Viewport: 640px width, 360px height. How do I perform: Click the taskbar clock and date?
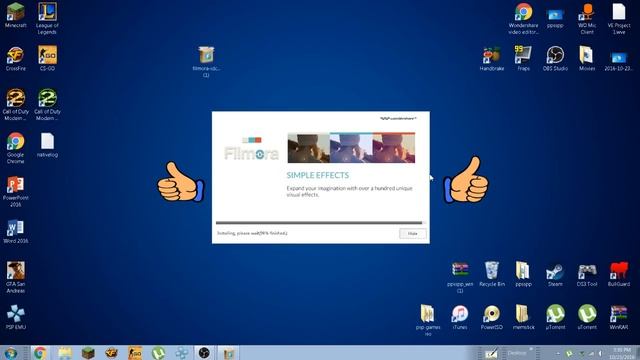coord(622,353)
